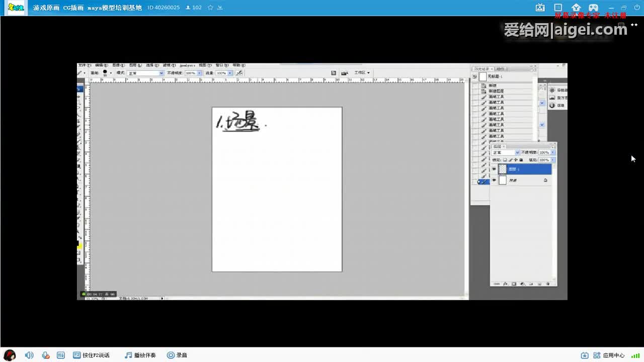
Task: Click 播放伴奏 play accompaniment button
Action: pyautogui.click(x=140, y=355)
